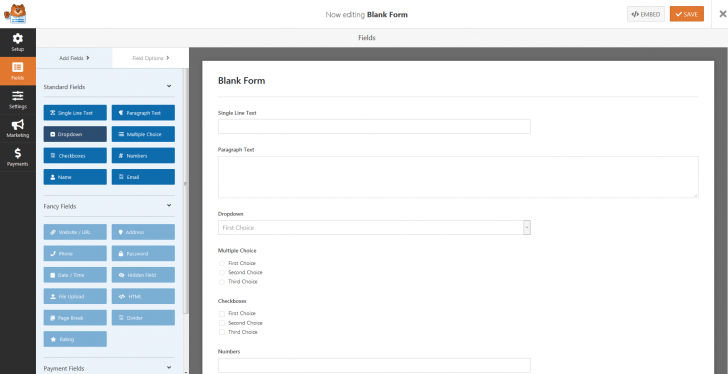This screenshot has width=728, height=374.
Task: Select First Choice radio under Multiple Choice
Action: [222, 263]
